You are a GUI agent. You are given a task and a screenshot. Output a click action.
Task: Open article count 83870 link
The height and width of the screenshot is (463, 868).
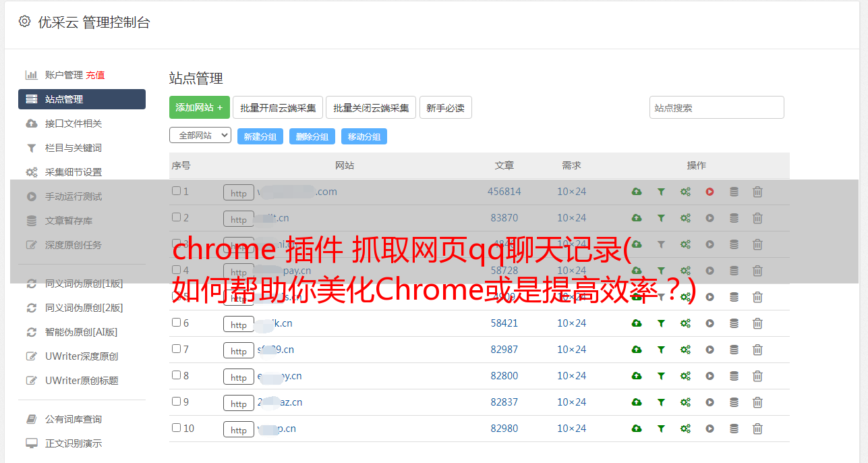[x=504, y=218]
